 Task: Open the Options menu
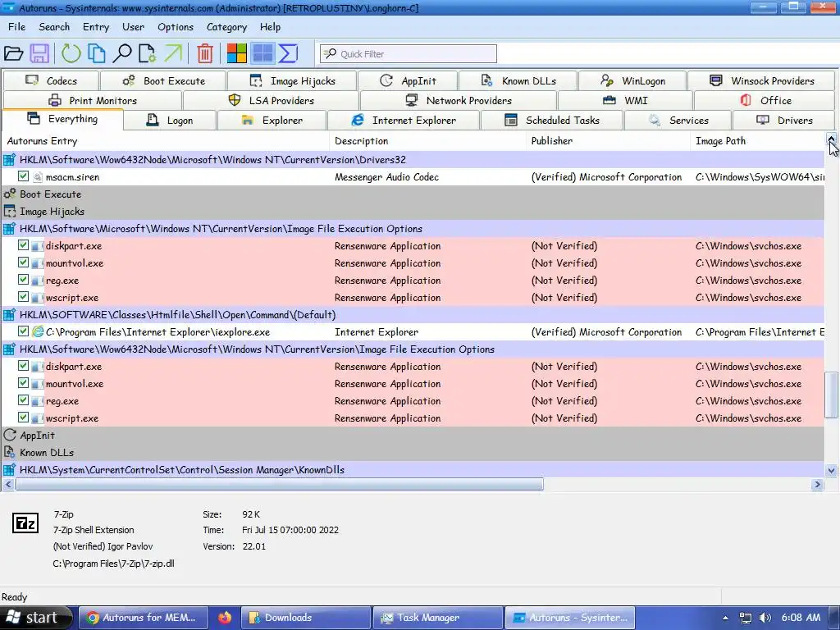tap(176, 27)
